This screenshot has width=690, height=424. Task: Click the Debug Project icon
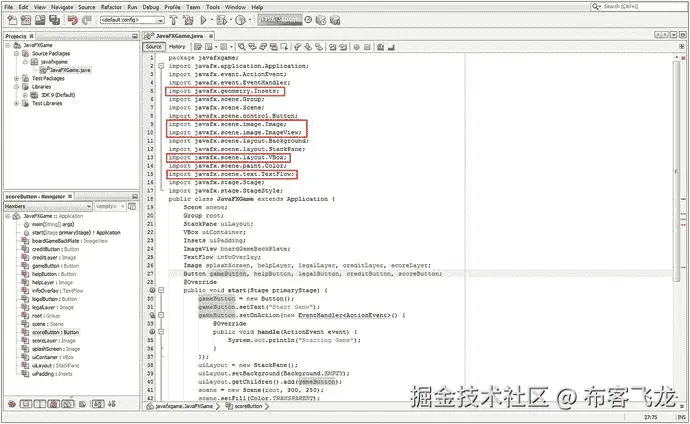click(221, 20)
